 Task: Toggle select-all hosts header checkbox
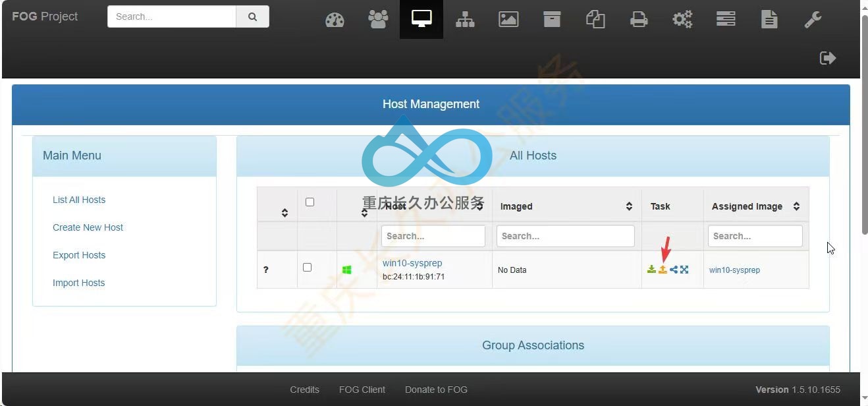coord(310,202)
